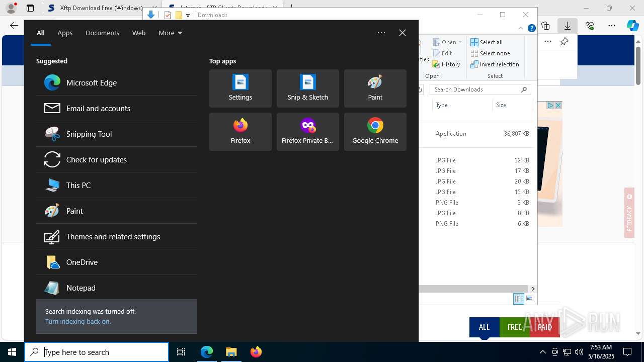Open Settings tile in Top apps
644x362 pixels.
pyautogui.click(x=240, y=88)
